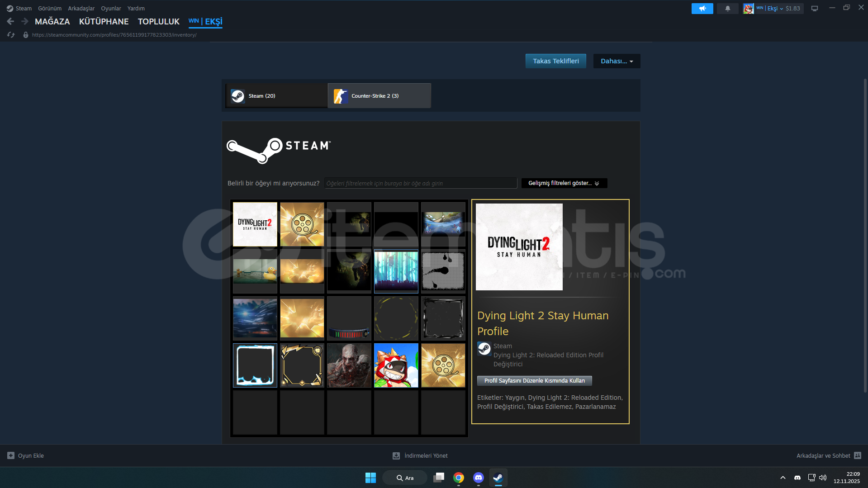Image resolution: width=868 pixels, height=488 pixels.
Task: Launch Google Chrome from the taskbar
Action: click(x=459, y=478)
